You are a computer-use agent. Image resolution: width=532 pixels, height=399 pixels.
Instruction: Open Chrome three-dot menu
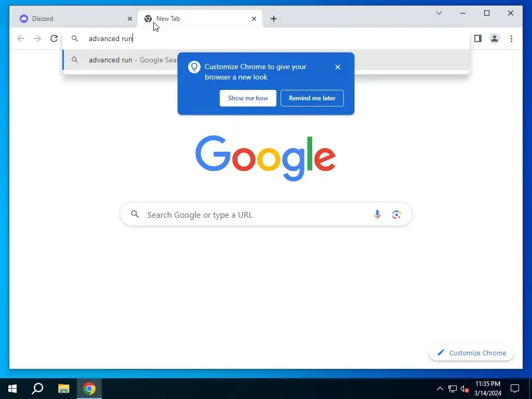pyautogui.click(x=511, y=38)
